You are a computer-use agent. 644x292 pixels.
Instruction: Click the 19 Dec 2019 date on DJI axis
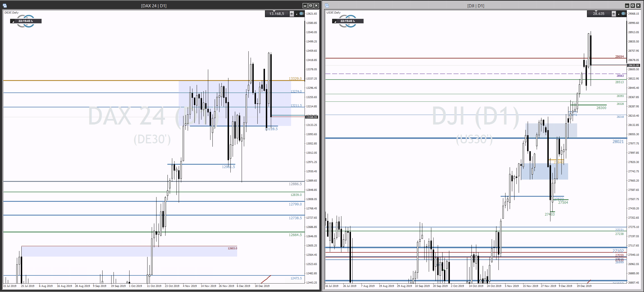pos(584,286)
